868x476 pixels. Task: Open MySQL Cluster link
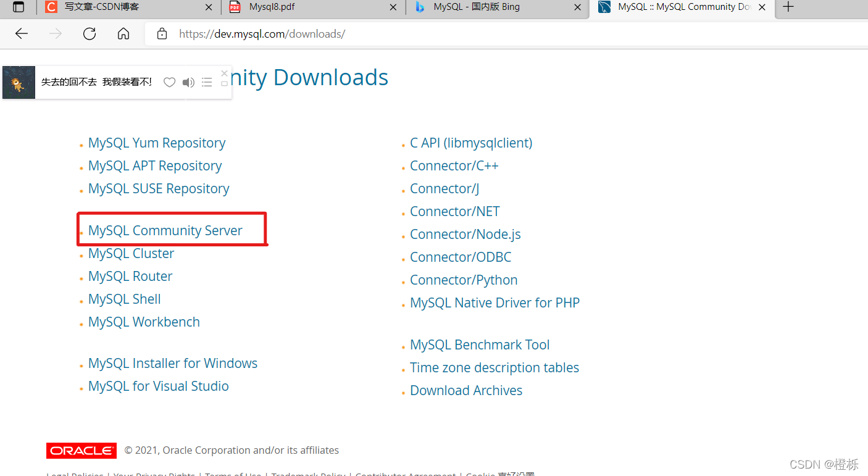131,253
